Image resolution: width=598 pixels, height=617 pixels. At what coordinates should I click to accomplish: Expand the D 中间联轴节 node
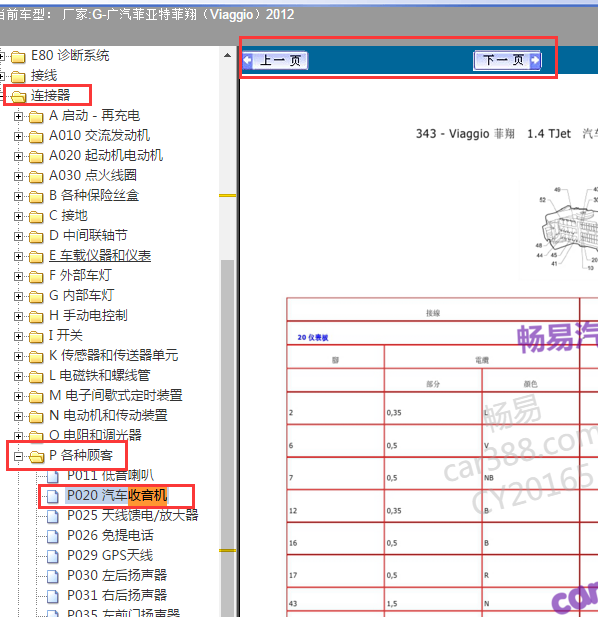pos(18,236)
